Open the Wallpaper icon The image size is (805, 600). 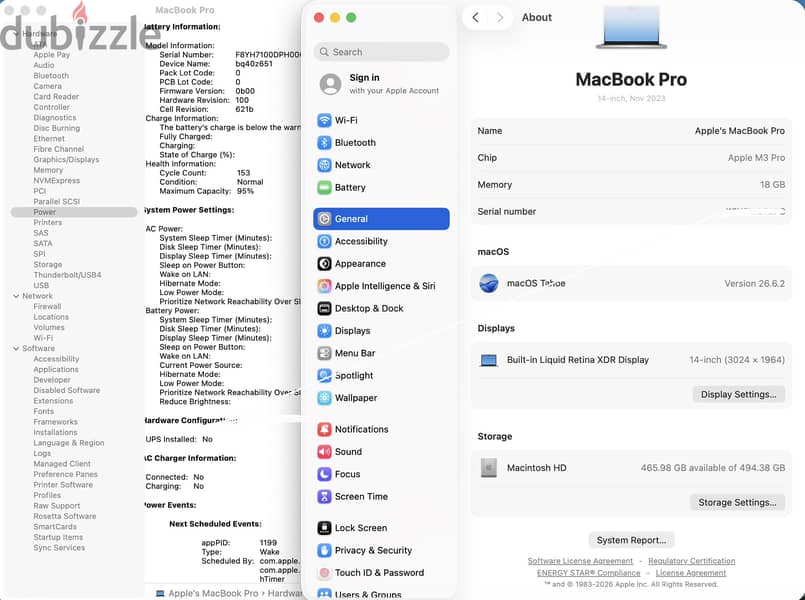coord(324,398)
